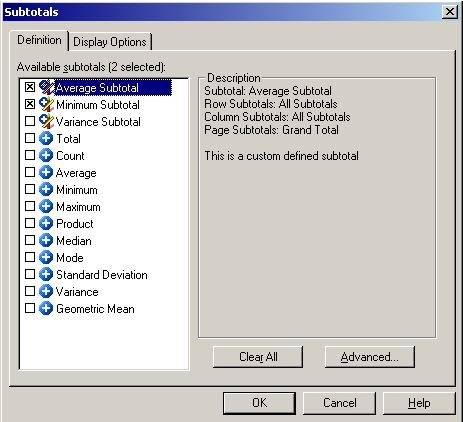Screen dimensions: 463x422
Task: Click the blue plus icon beside Product
Action: click(x=46, y=223)
